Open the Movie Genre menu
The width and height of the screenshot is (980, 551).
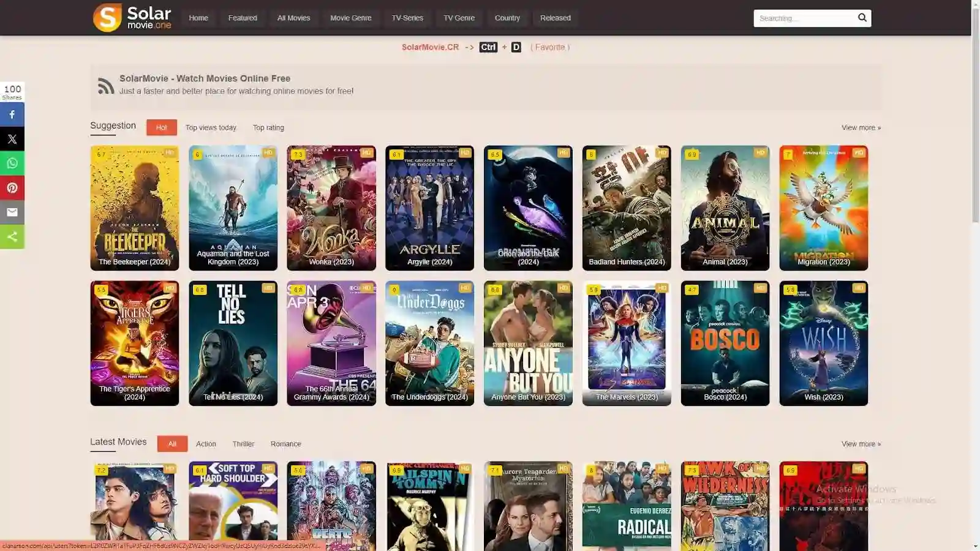point(350,18)
